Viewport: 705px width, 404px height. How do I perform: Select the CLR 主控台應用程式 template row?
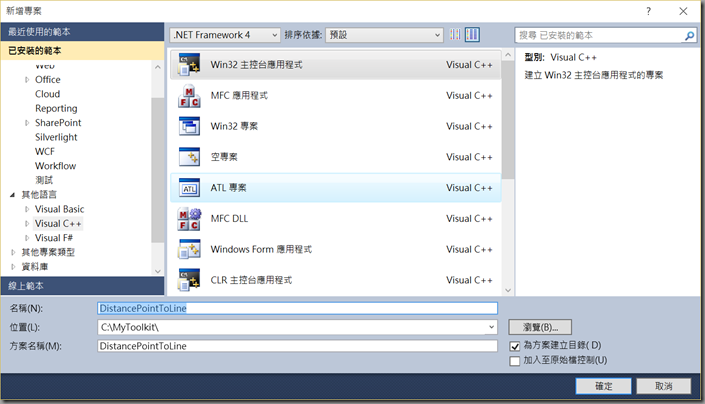(x=335, y=280)
